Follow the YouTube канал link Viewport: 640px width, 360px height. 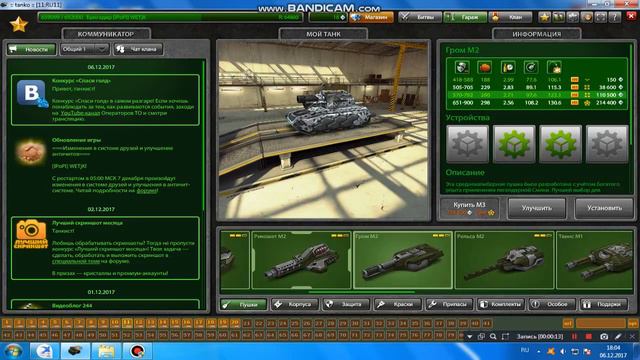point(80,113)
